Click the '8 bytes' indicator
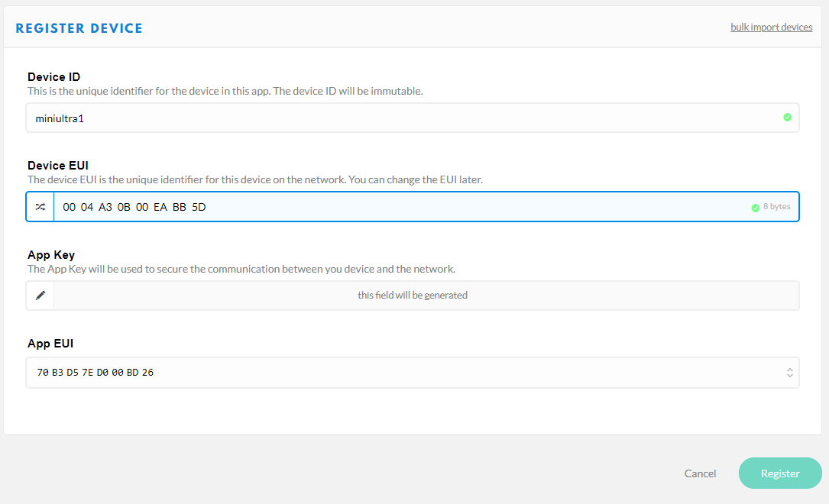Viewport: 829px width, 504px height. [776, 207]
